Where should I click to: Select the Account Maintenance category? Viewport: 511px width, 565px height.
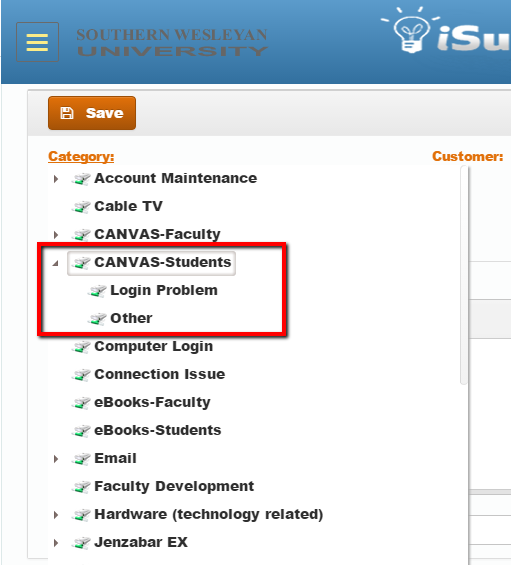coord(175,178)
